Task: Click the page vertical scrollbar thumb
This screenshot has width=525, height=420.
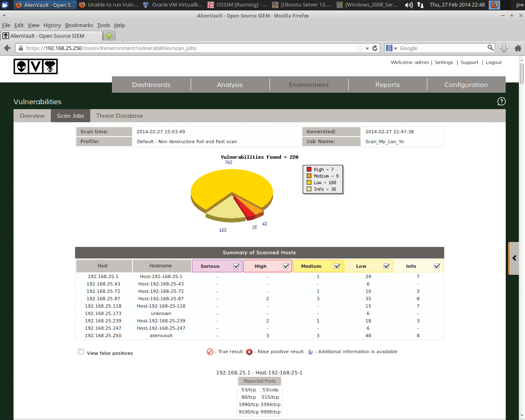Action: [x=522, y=74]
